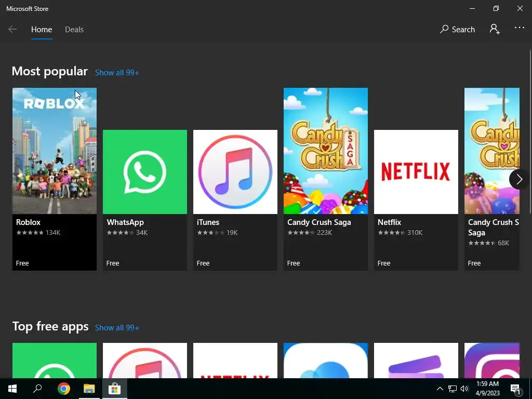Viewport: 532px width, 399px height.
Task: Click Free price under Roblox
Action: (x=22, y=263)
